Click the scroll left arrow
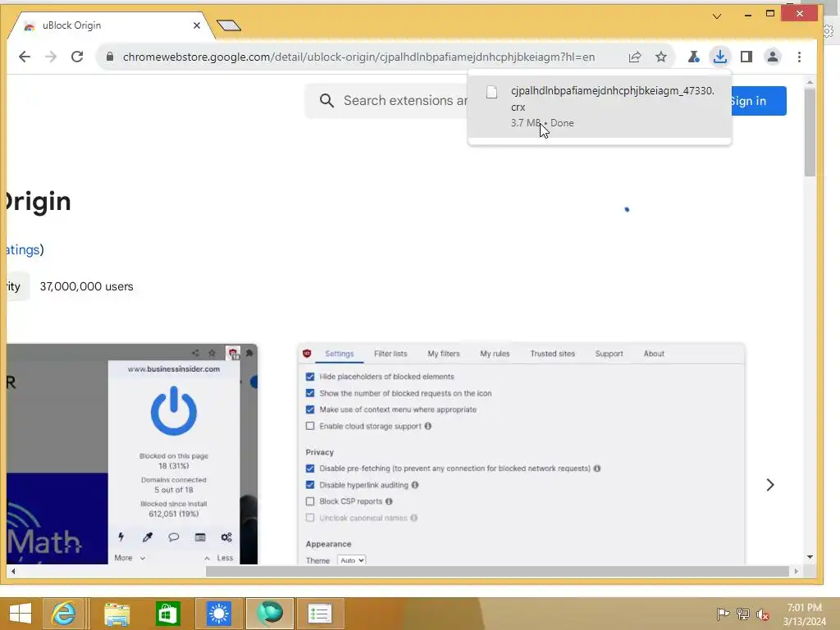This screenshot has height=630, width=840. (13, 572)
